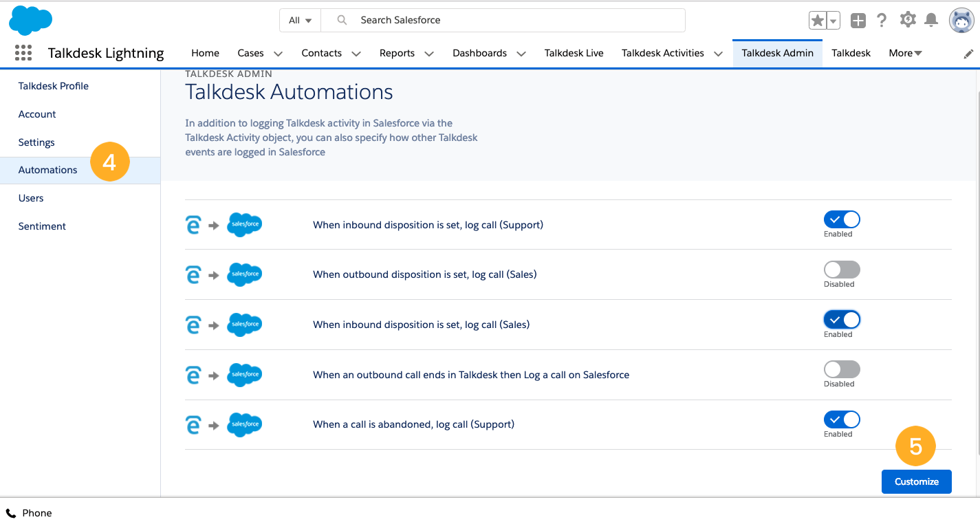Disable abandoned call Support log toggle
Viewport: 980px width, 524px height.
point(842,419)
